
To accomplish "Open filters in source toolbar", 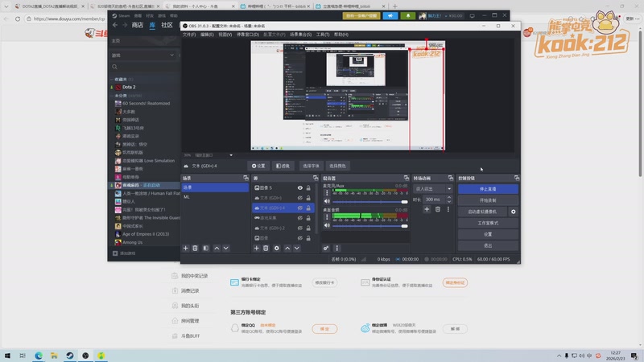I will click(283, 166).
